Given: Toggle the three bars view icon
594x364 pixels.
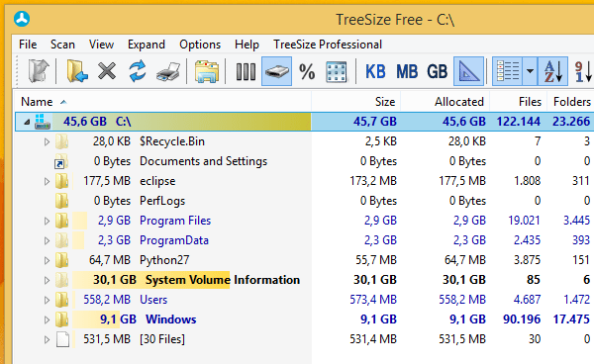Looking at the screenshot, I should 246,71.
